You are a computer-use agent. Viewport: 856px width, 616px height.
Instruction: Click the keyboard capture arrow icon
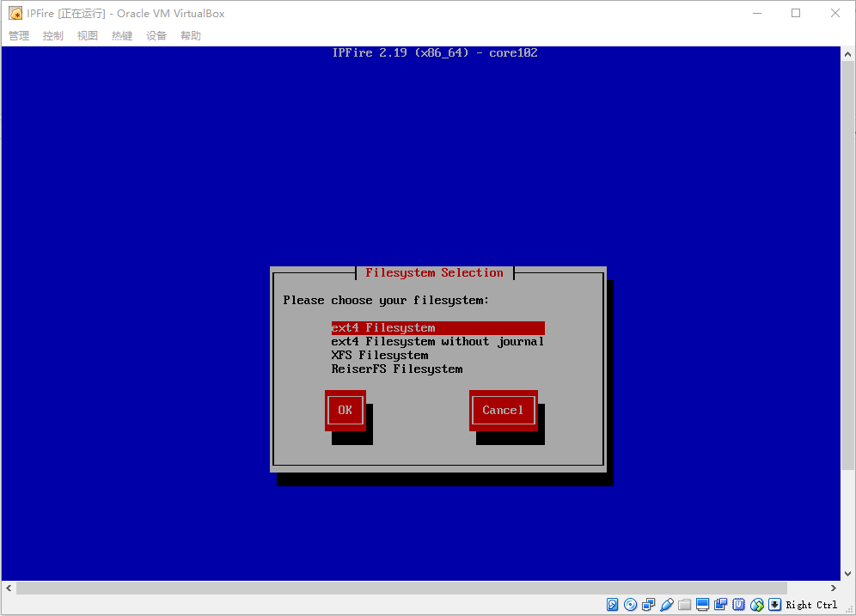coord(774,605)
